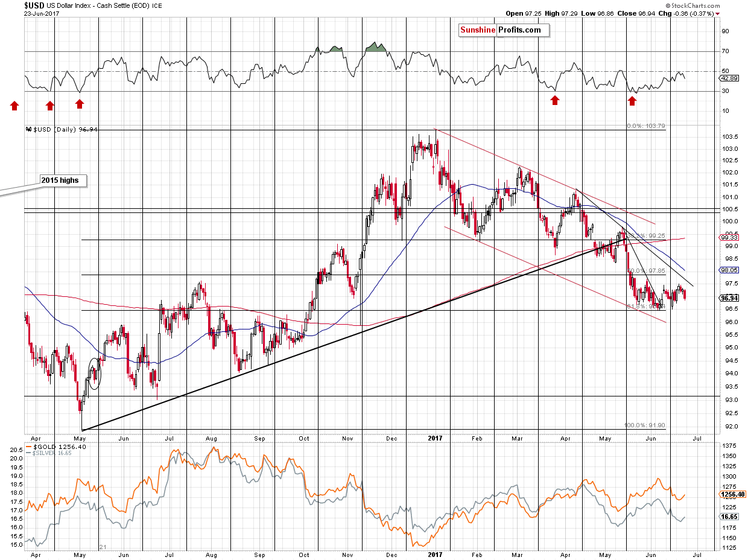Open the Sunshine Profits.com logo link
The image size is (748, 560).
click(503, 30)
